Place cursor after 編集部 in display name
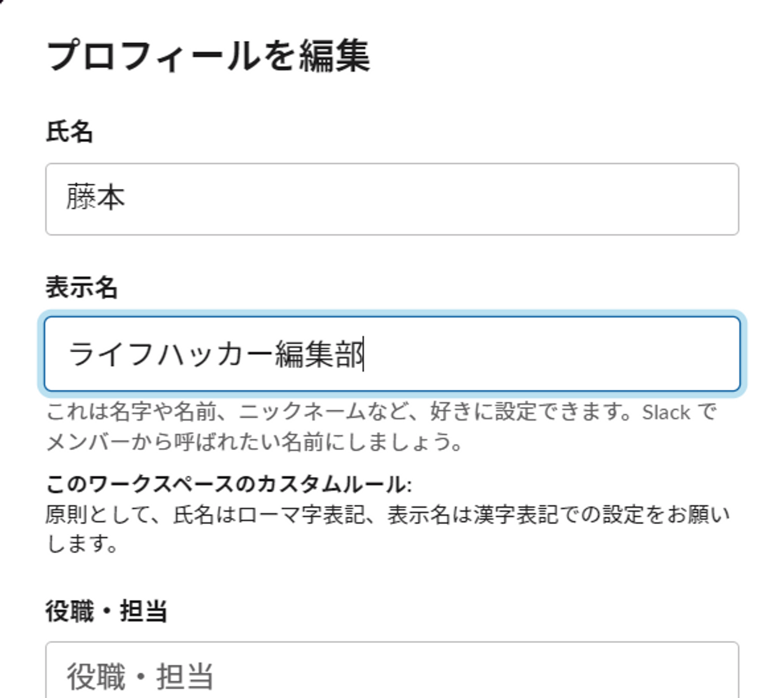Image resolution: width=784 pixels, height=698 pixels. pyautogui.click(x=364, y=355)
